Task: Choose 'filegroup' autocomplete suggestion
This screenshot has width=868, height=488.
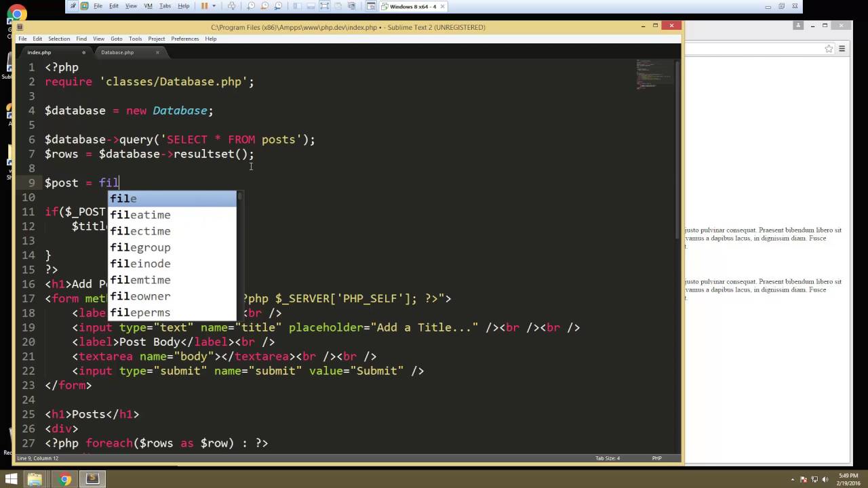Action: pyautogui.click(x=172, y=247)
